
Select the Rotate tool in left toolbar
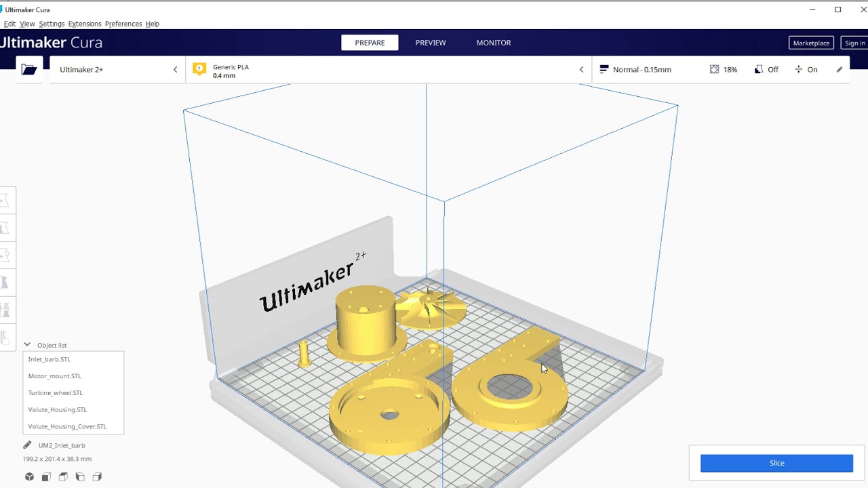pyautogui.click(x=6, y=255)
